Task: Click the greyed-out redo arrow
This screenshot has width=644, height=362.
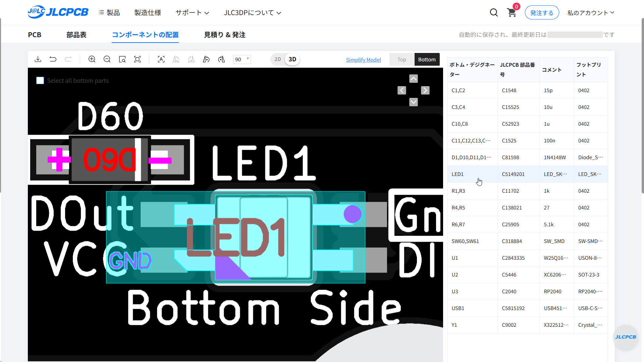Action: pyautogui.click(x=68, y=59)
